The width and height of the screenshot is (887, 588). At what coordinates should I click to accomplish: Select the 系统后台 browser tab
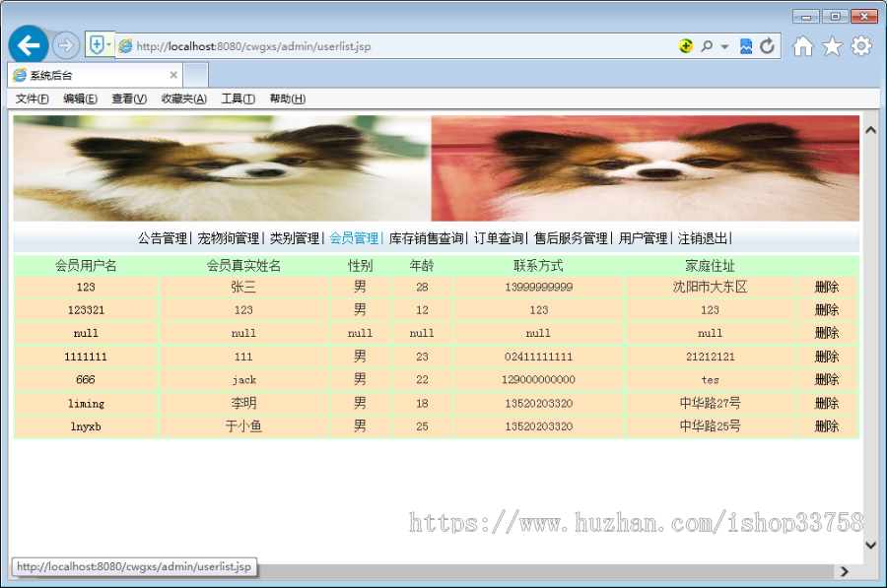coord(95,75)
